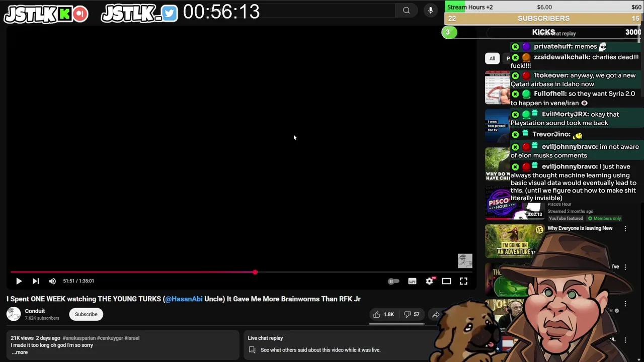This screenshot has width=644, height=362.
Task: Click the SUBSCRIBERS goal bar
Action: tap(543, 19)
